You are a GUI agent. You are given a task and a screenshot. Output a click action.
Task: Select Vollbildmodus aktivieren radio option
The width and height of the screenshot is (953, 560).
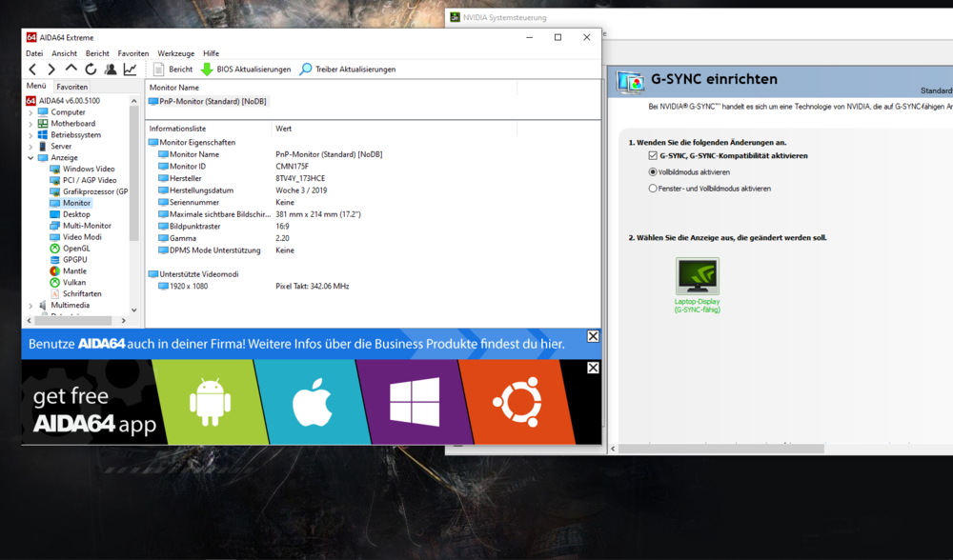click(653, 172)
